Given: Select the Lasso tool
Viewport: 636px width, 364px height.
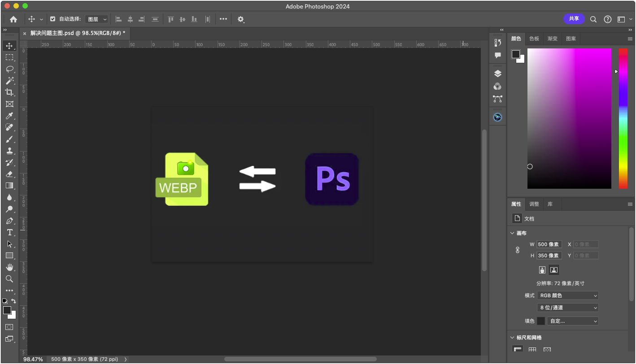Looking at the screenshot, I should click(9, 69).
